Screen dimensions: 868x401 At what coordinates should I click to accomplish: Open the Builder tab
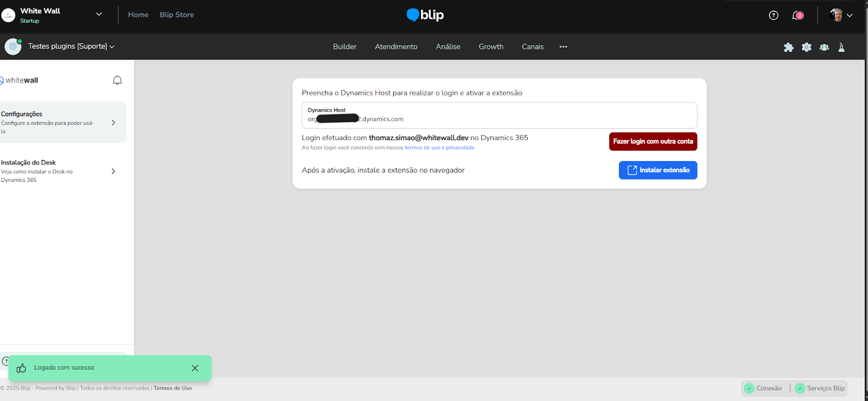(x=344, y=47)
